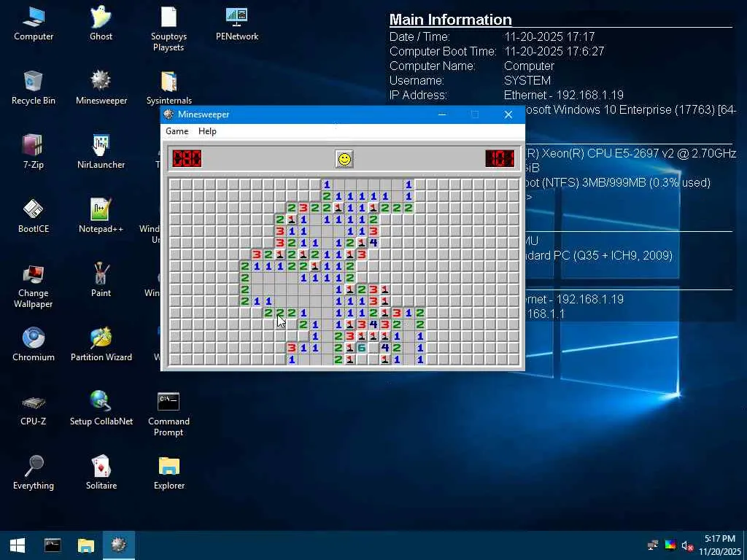Click the red timer display in Minesweeper

coord(500,158)
